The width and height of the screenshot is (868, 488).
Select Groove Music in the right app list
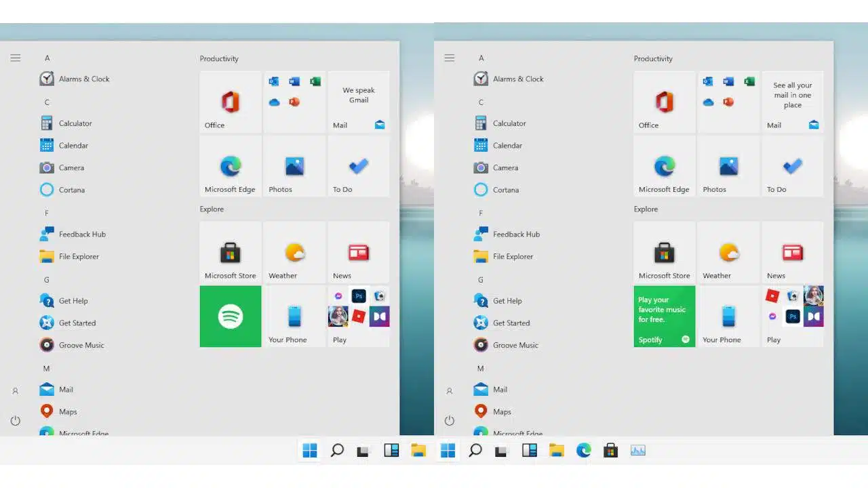[x=515, y=345]
